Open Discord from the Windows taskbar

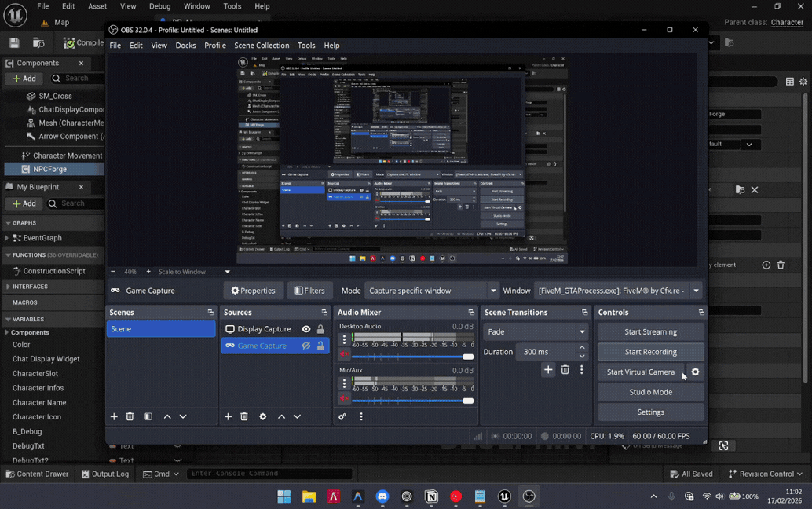[382, 496]
